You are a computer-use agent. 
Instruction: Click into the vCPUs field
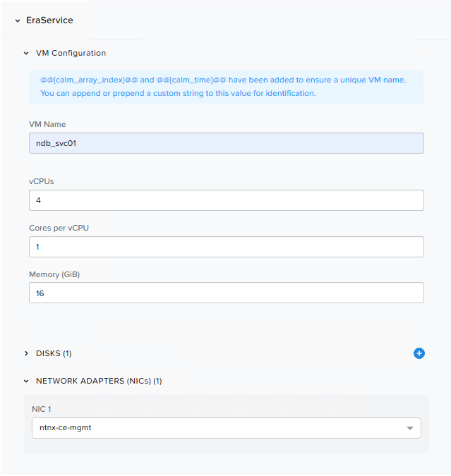pyautogui.click(x=226, y=200)
